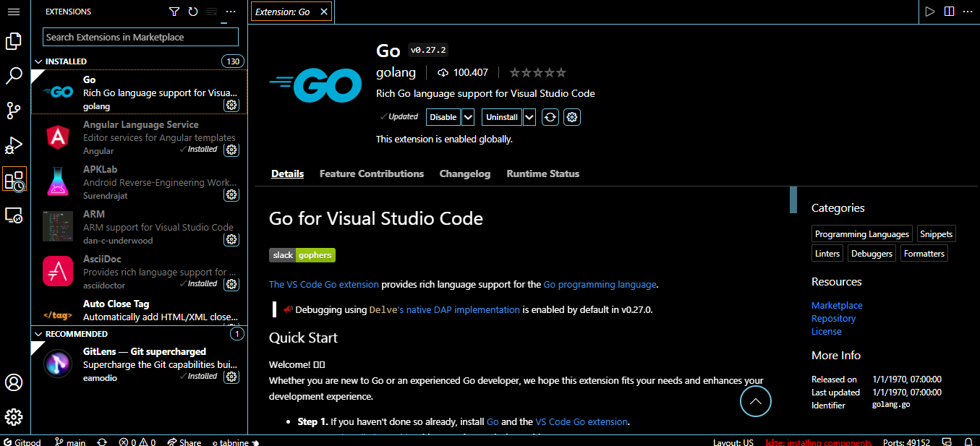Open the gear menu for Angular Language Service
The image size is (980, 446).
tap(231, 150)
